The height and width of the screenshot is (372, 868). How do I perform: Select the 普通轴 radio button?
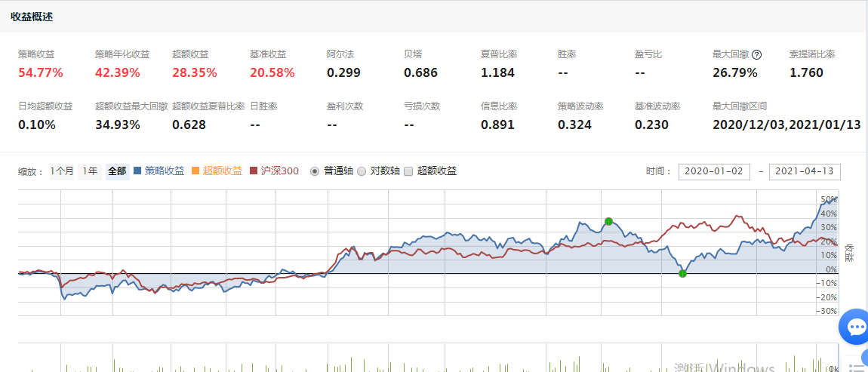[315, 171]
